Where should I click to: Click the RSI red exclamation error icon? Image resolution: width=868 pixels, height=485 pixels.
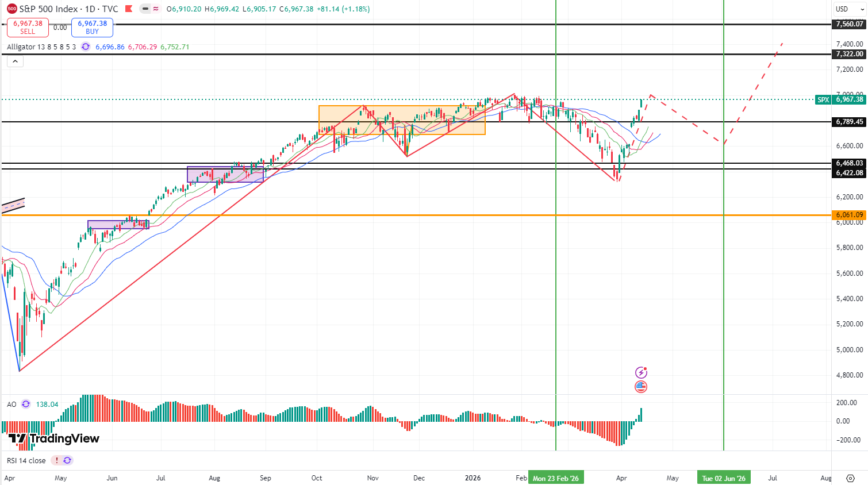[56, 460]
